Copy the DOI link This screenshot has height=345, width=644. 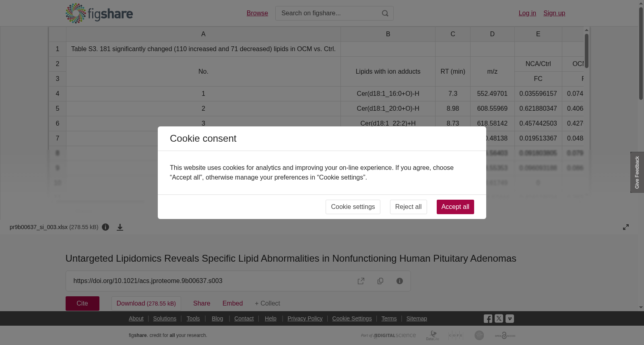[380, 281]
